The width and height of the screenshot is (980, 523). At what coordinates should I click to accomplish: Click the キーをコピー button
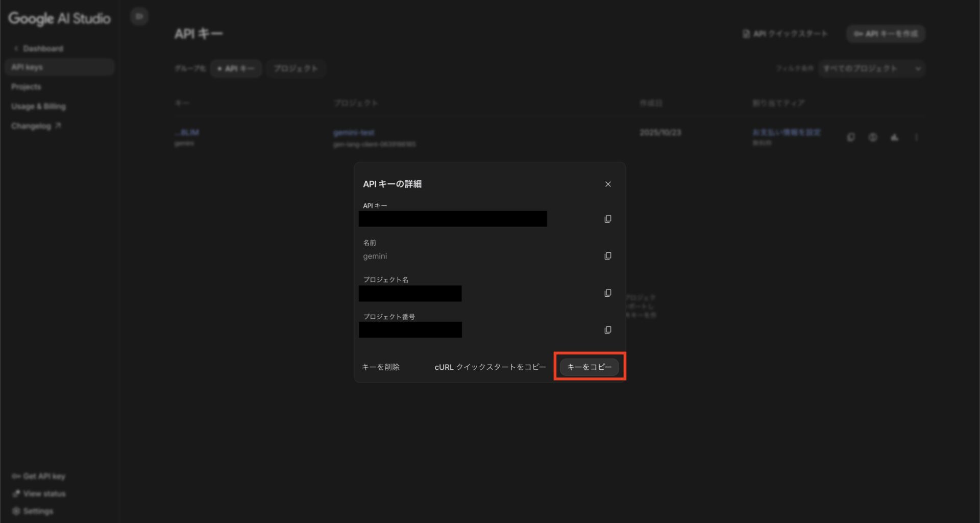[x=588, y=367]
